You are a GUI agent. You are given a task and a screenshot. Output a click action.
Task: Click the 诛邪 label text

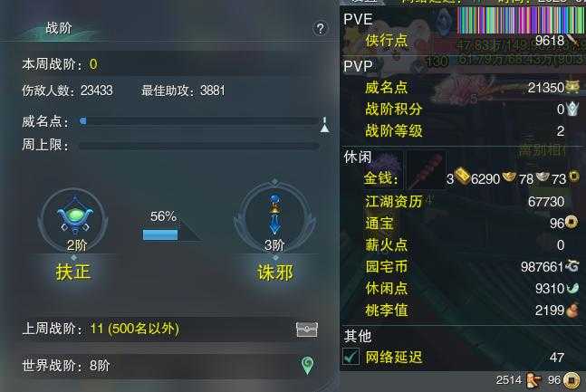(x=275, y=272)
